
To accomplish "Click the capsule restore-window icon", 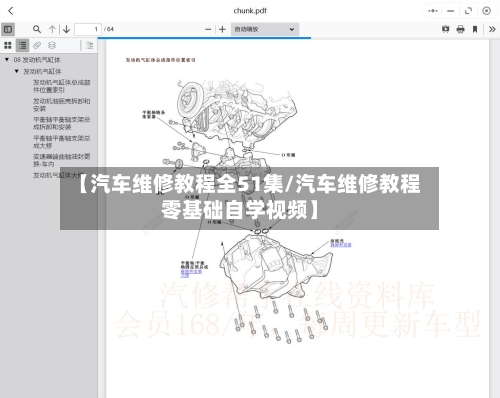I will [468, 11].
